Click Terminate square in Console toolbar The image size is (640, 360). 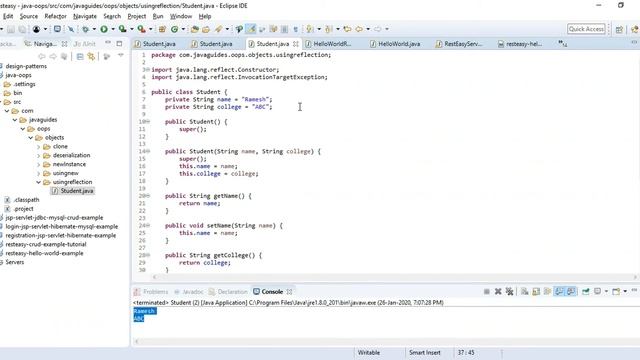[x=487, y=291]
